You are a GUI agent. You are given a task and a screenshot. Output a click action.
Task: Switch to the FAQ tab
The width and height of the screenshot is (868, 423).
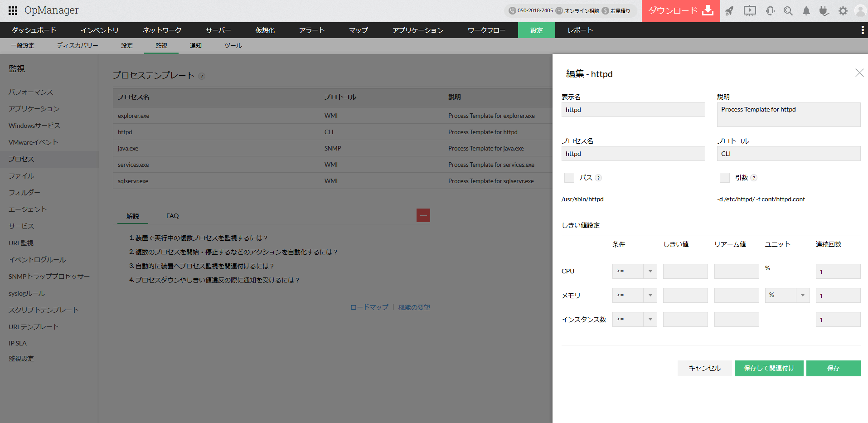click(173, 216)
